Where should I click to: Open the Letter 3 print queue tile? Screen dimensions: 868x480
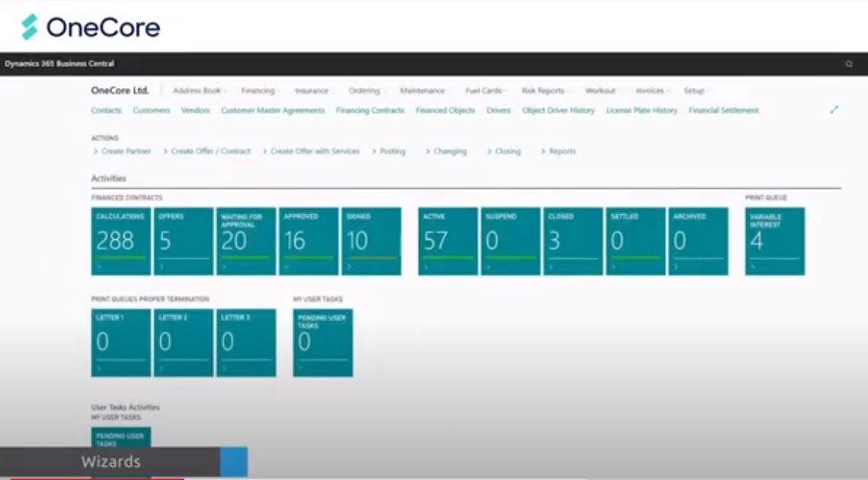coord(246,343)
